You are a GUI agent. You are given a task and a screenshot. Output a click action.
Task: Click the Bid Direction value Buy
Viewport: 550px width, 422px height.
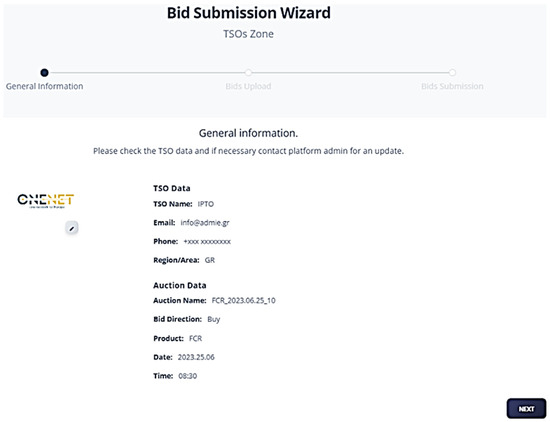[x=214, y=320]
